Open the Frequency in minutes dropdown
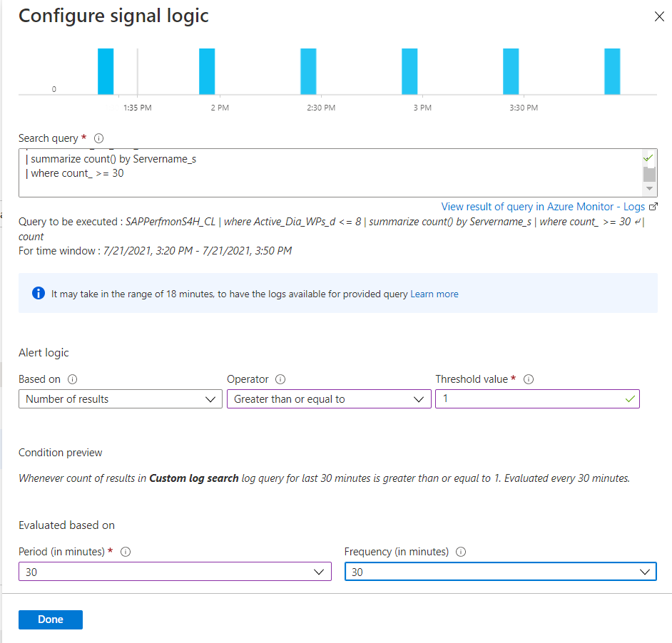The height and width of the screenshot is (643, 672). 501,572
